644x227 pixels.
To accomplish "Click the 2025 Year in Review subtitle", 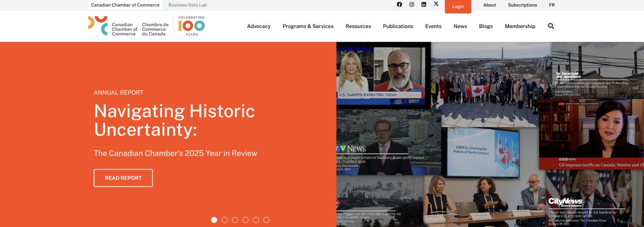I will coord(175,153).
